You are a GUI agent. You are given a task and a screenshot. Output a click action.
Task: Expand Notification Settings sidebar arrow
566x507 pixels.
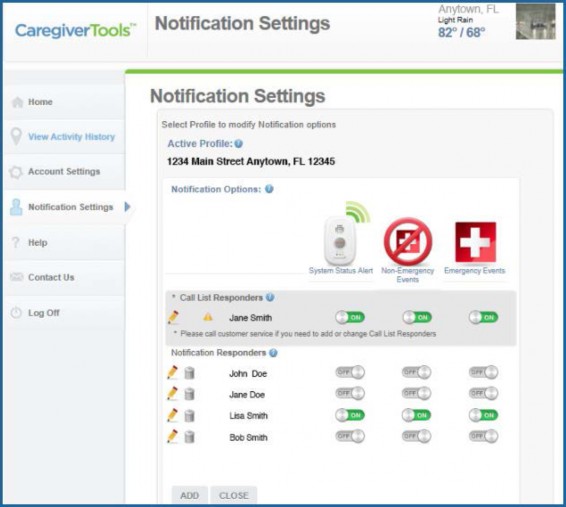pos(127,207)
